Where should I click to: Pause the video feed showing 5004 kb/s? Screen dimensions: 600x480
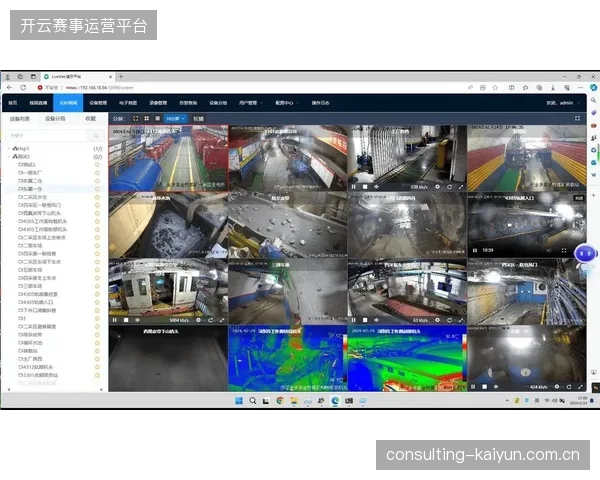click(115, 320)
